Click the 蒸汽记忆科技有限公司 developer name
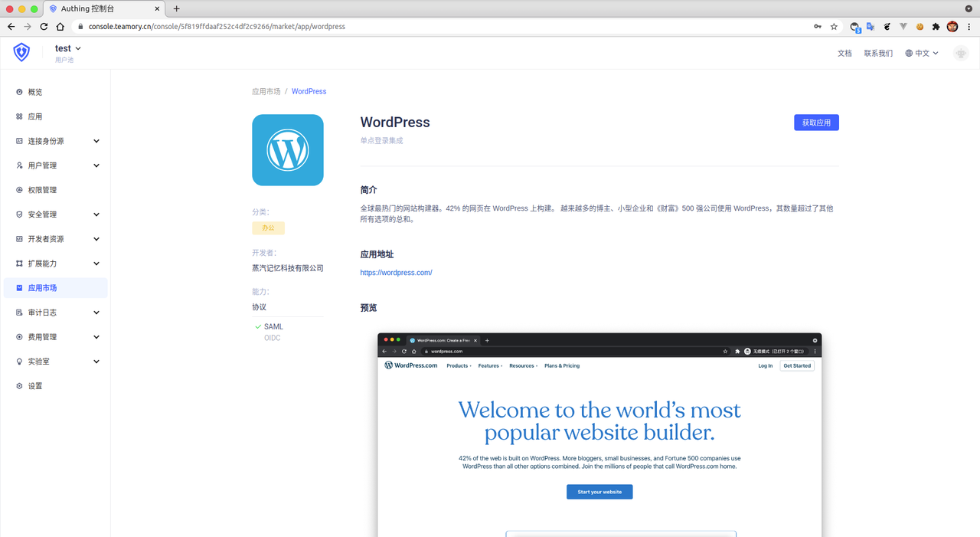The height and width of the screenshot is (537, 980). tap(288, 268)
